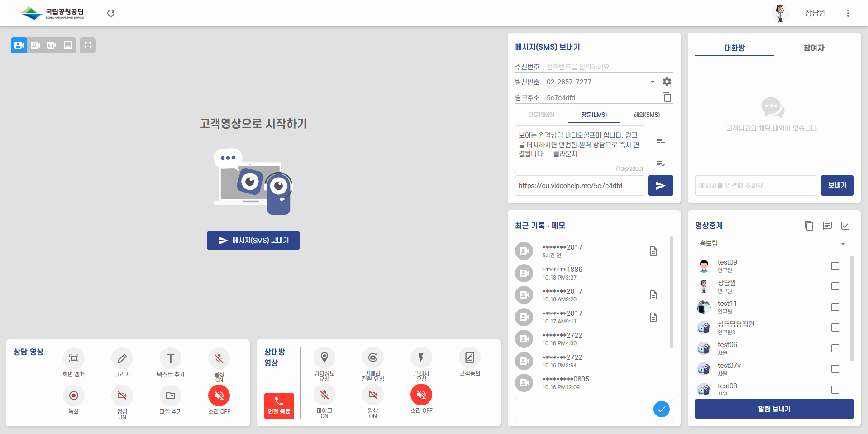The height and width of the screenshot is (434, 868).
Task: Copy the 링크주소 link address
Action: point(667,97)
